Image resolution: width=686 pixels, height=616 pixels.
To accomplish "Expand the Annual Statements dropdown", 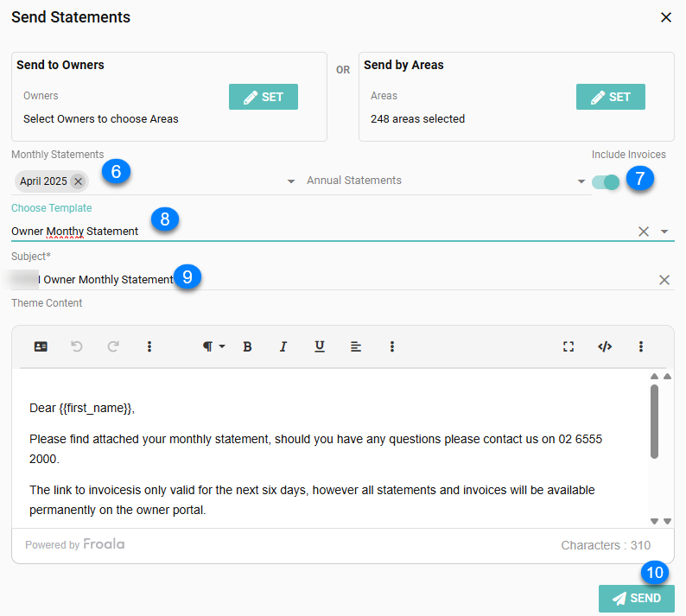I will 581,181.
